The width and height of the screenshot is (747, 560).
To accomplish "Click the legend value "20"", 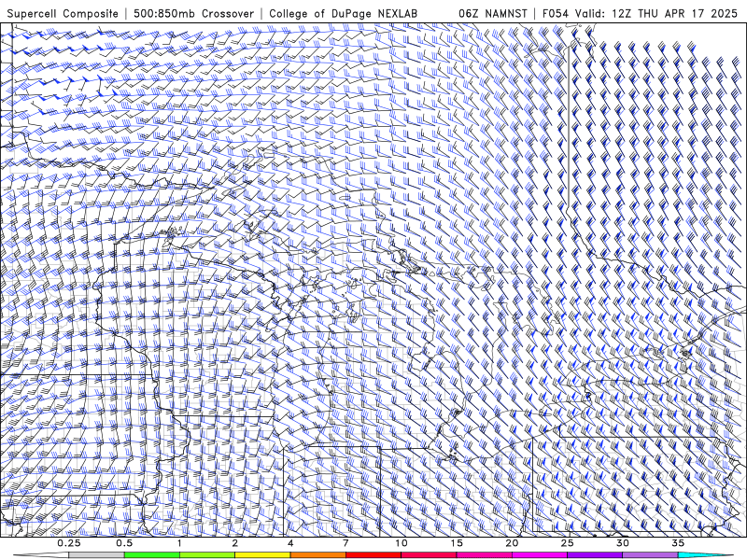I will [512, 543].
